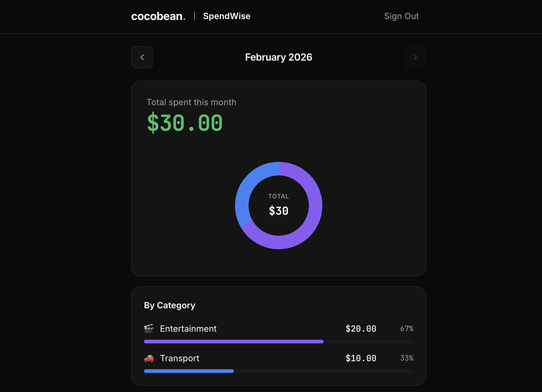Click the Transport car icon
542x392 pixels.
150,358
